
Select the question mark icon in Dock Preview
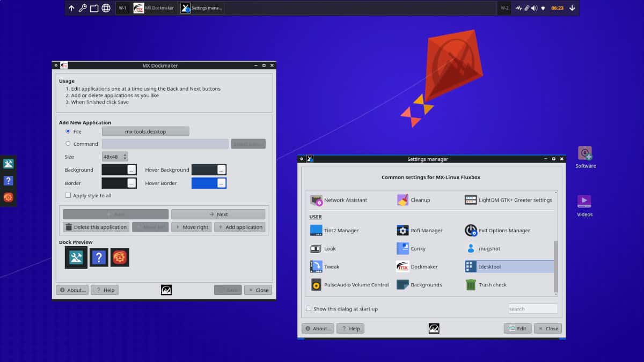point(99,257)
